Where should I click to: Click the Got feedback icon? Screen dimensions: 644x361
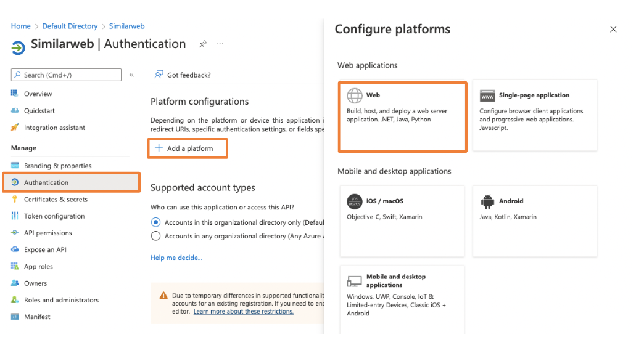click(159, 75)
